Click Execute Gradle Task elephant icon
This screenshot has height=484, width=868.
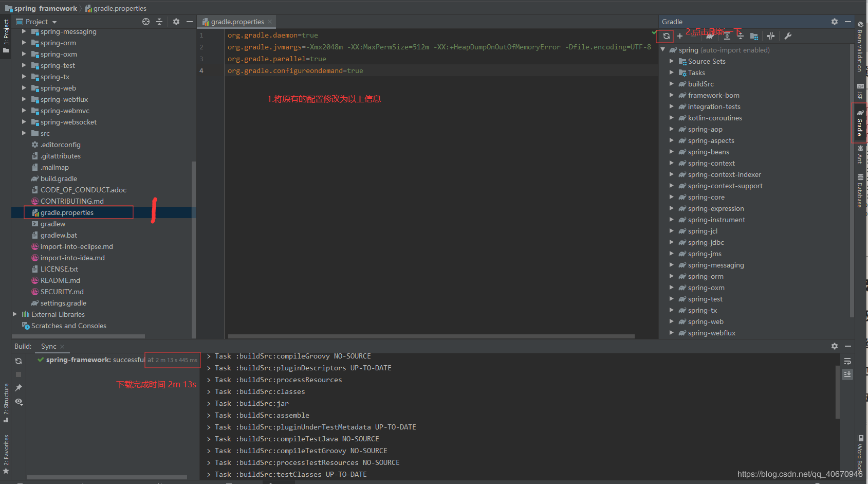pos(710,36)
